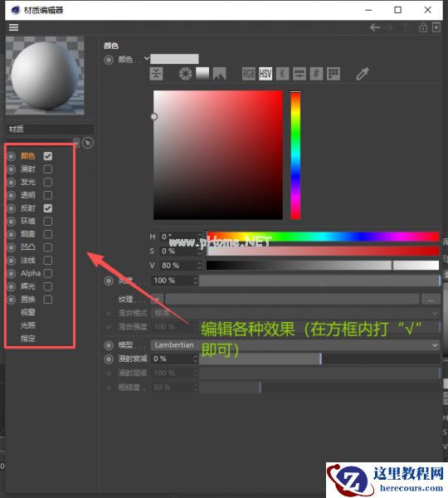
Task: Enable hexadecimal # color mode
Action: 316,74
